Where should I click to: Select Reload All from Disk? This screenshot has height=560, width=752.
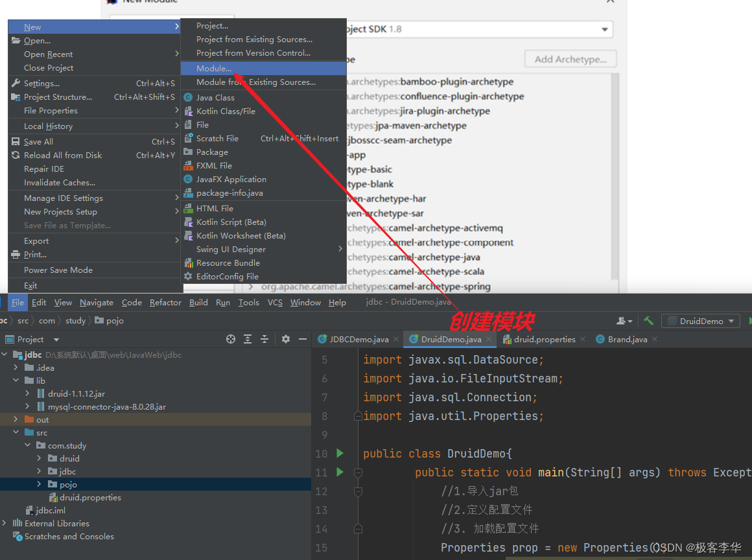pyautogui.click(x=95, y=156)
